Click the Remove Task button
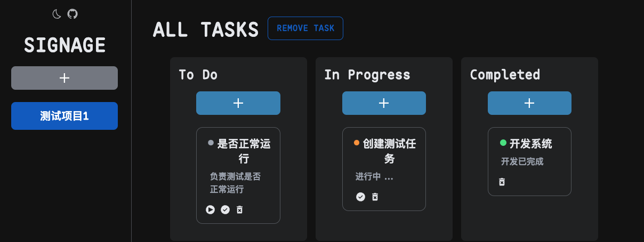The width and height of the screenshot is (644, 242). [x=305, y=28]
